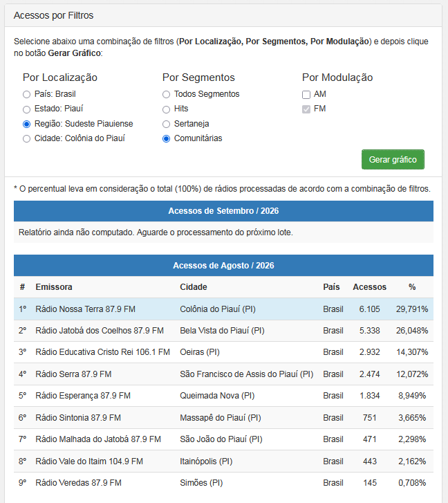The height and width of the screenshot is (503, 448).
Task: Click the 26,048% percentage value
Action: [x=412, y=331]
